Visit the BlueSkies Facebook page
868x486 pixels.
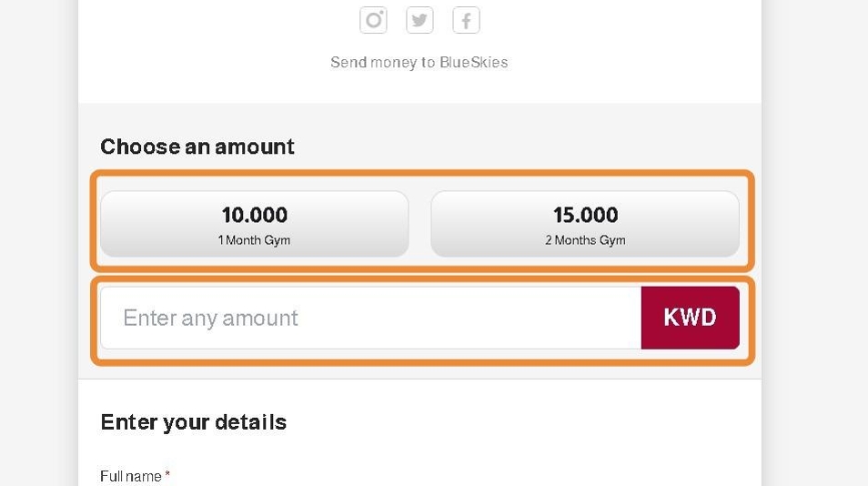point(466,20)
